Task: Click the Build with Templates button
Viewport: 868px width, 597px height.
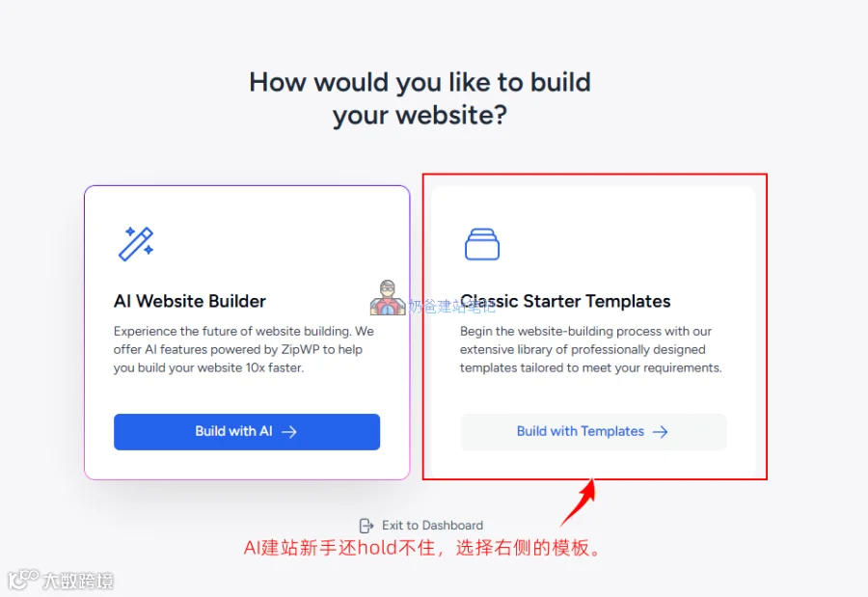Action: pyautogui.click(x=593, y=432)
